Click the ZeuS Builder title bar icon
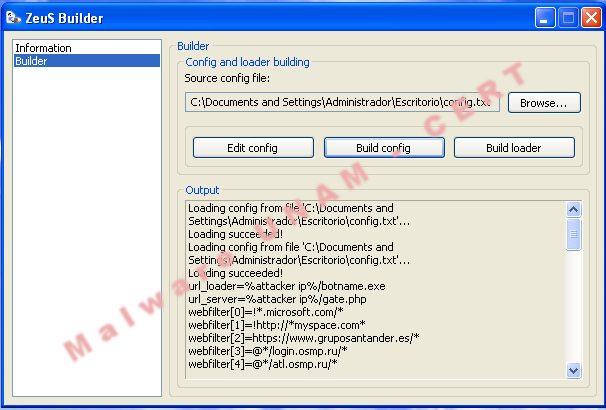Image resolution: width=606 pixels, height=410 pixels. click(13, 17)
